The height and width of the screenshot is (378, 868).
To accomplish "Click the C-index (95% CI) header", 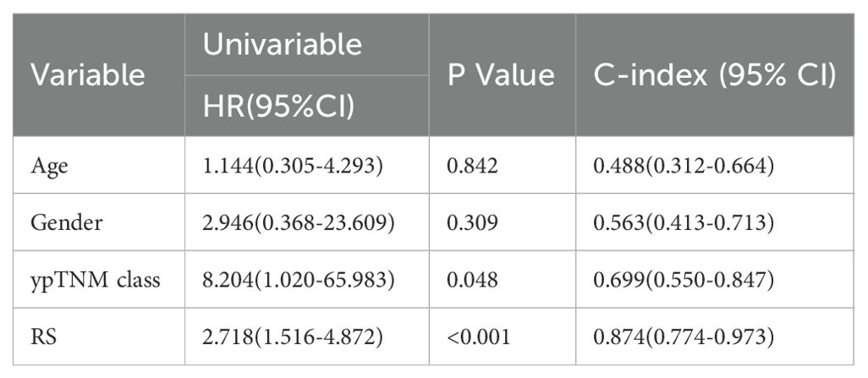I will 715,75.
